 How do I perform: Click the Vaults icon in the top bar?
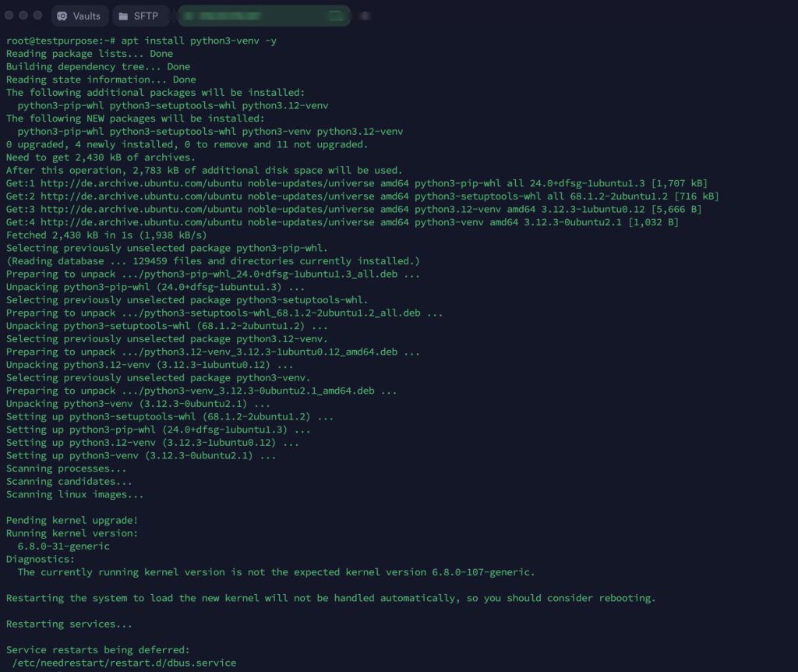[x=62, y=16]
